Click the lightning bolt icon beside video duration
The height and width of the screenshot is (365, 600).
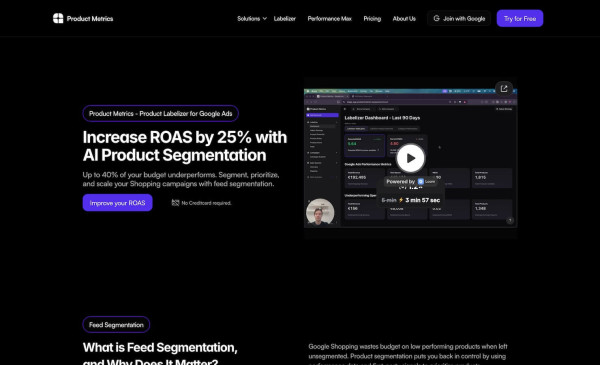[401, 200]
